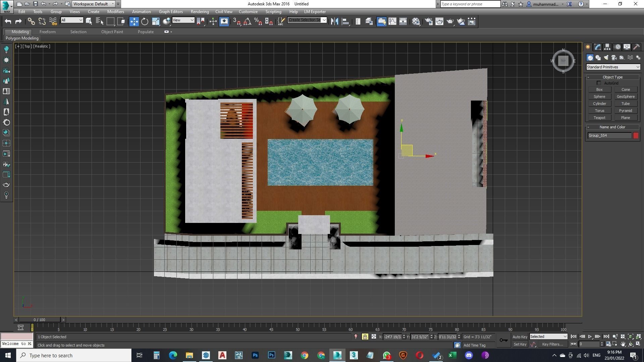Toggle Percent Snap
Screen dimensions: 644x362
258,21
